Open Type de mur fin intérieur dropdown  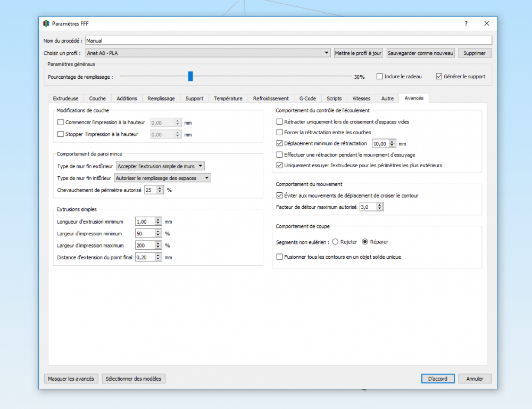tap(162, 178)
